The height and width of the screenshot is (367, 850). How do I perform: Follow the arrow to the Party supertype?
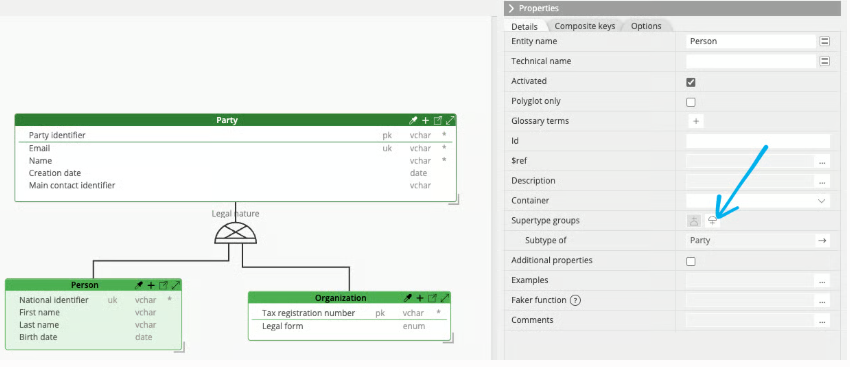point(822,241)
